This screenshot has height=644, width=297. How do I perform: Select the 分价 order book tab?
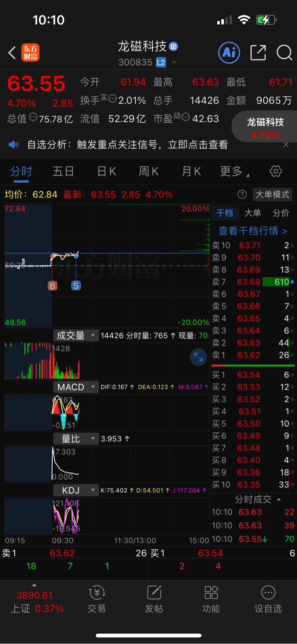[281, 213]
